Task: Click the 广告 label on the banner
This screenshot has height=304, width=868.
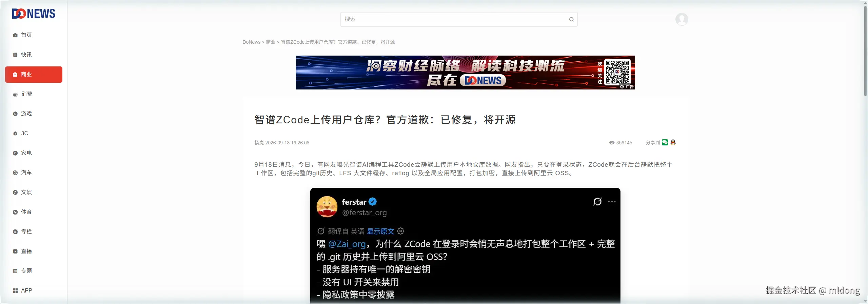Action: point(630,87)
